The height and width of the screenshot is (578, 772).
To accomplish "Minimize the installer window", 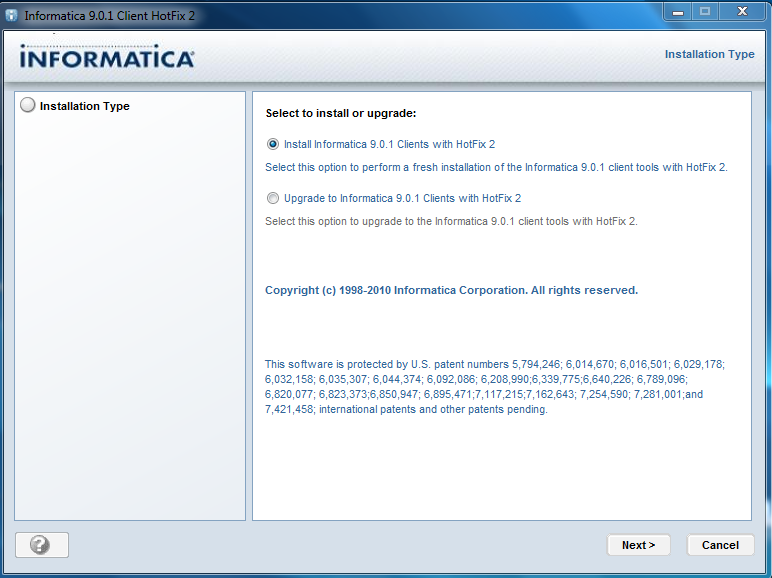I will point(678,11).
